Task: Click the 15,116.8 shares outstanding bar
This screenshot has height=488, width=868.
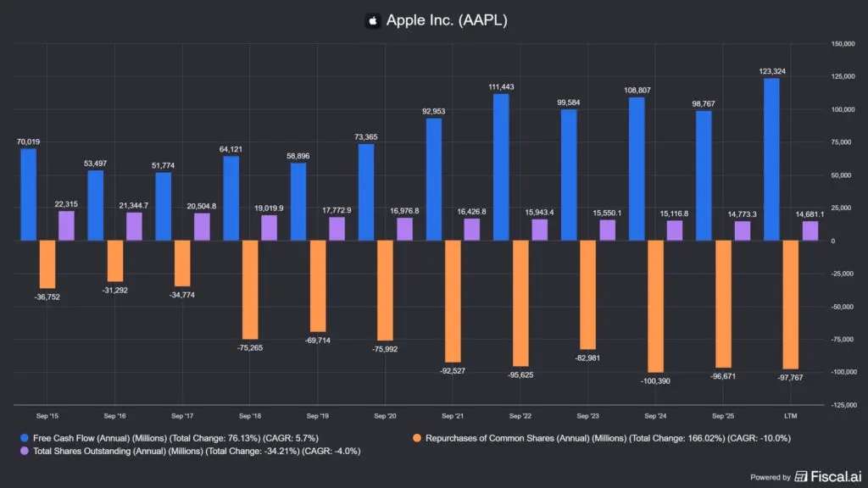Action: click(x=674, y=230)
